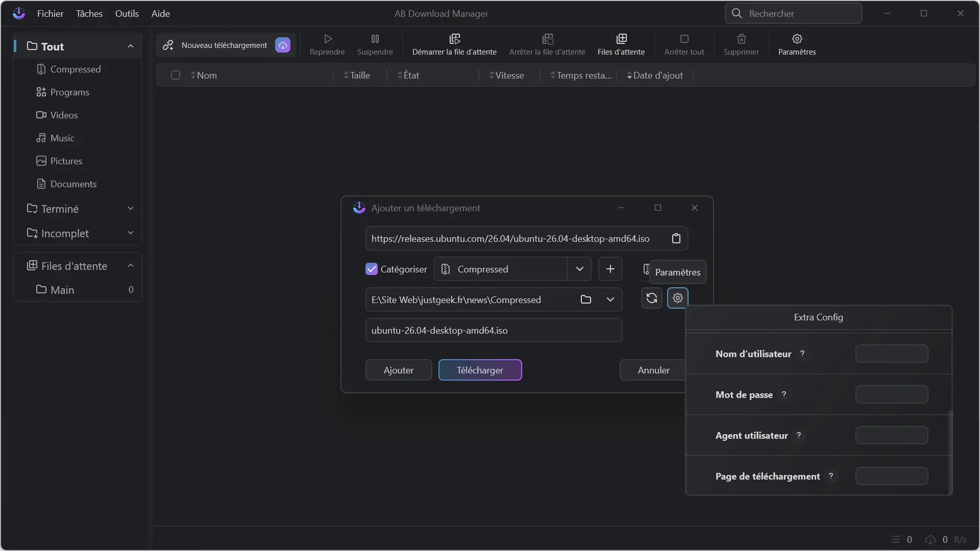Open the download path history dropdown arrow
This screenshot has height=551, width=980.
(610, 299)
